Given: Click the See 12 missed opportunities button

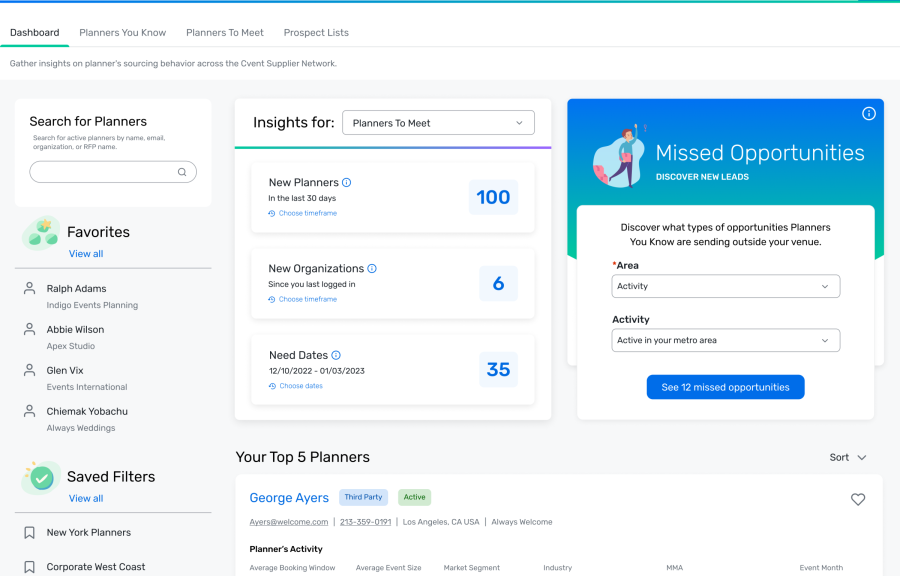Looking at the screenshot, I should click(725, 387).
